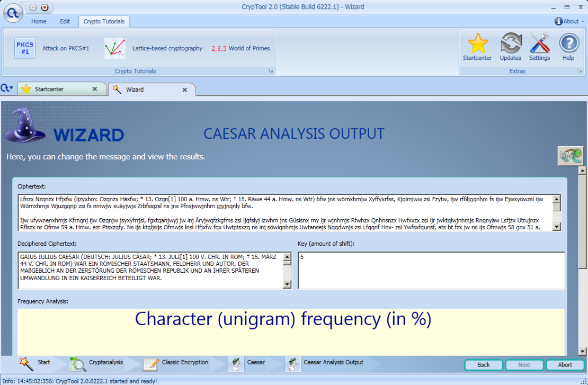The image size is (588, 385).
Task: Open Lattice-based cryptography tutorial label
Action: pyautogui.click(x=167, y=48)
